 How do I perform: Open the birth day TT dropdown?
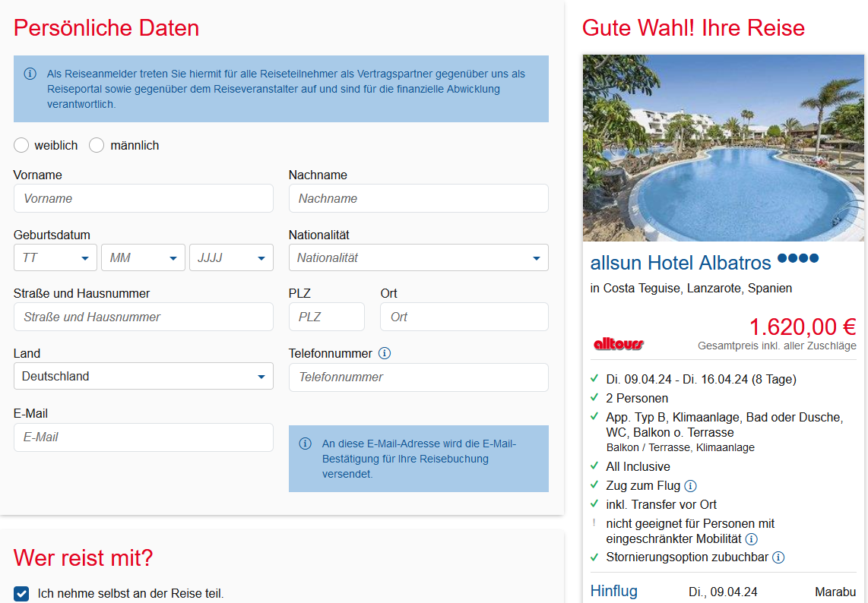coord(55,257)
